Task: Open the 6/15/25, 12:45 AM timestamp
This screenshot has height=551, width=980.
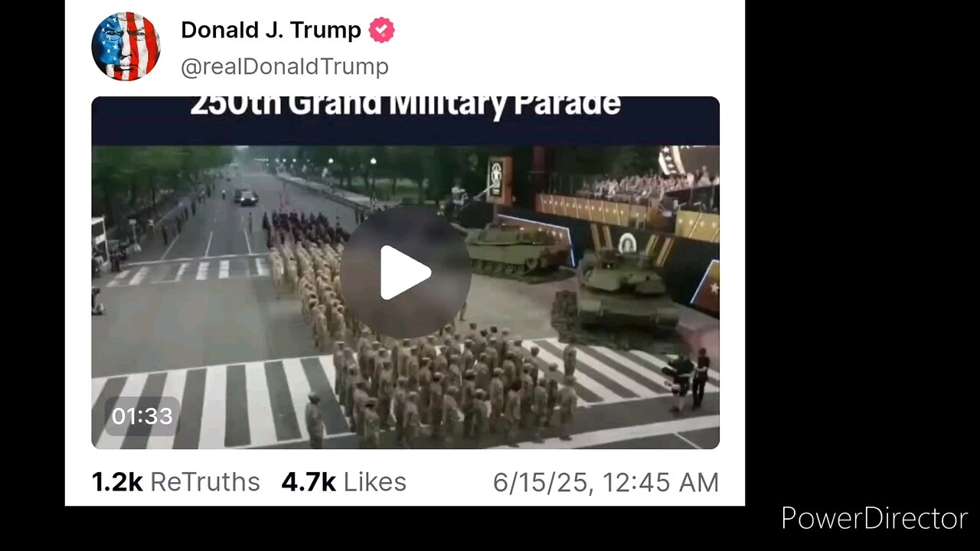Action: click(x=606, y=483)
